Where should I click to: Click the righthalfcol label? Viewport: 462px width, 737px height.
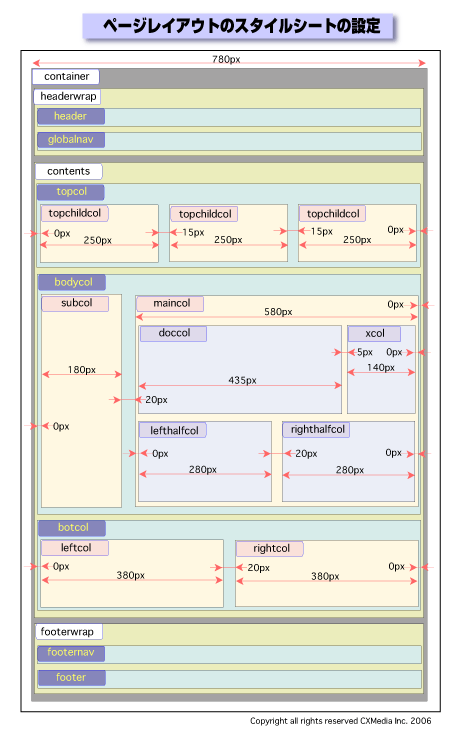pyautogui.click(x=316, y=430)
